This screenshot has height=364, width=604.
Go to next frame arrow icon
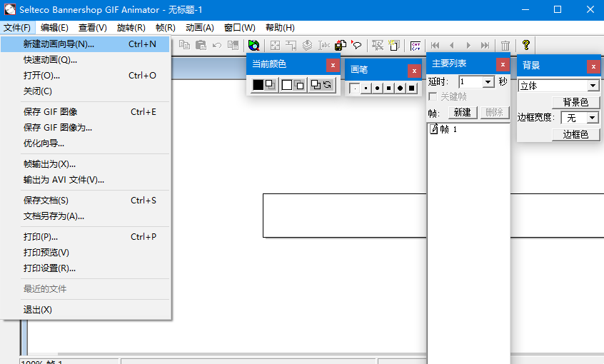tap(468, 46)
